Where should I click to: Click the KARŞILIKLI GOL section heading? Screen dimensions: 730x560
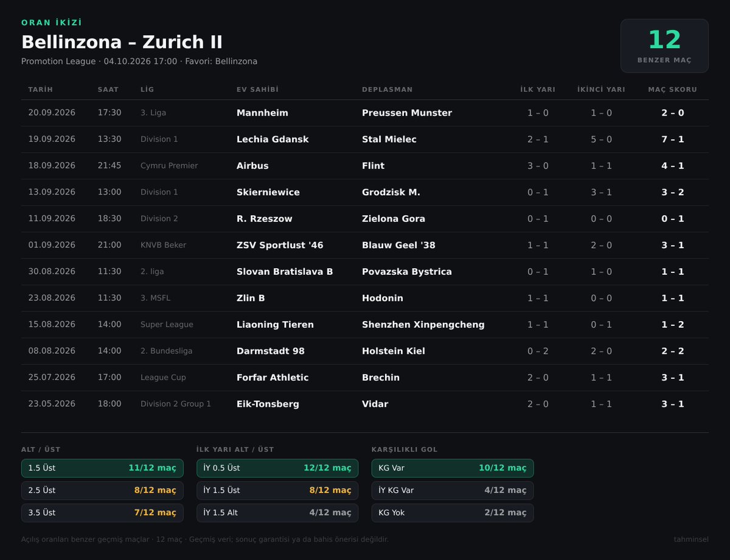(x=405, y=450)
